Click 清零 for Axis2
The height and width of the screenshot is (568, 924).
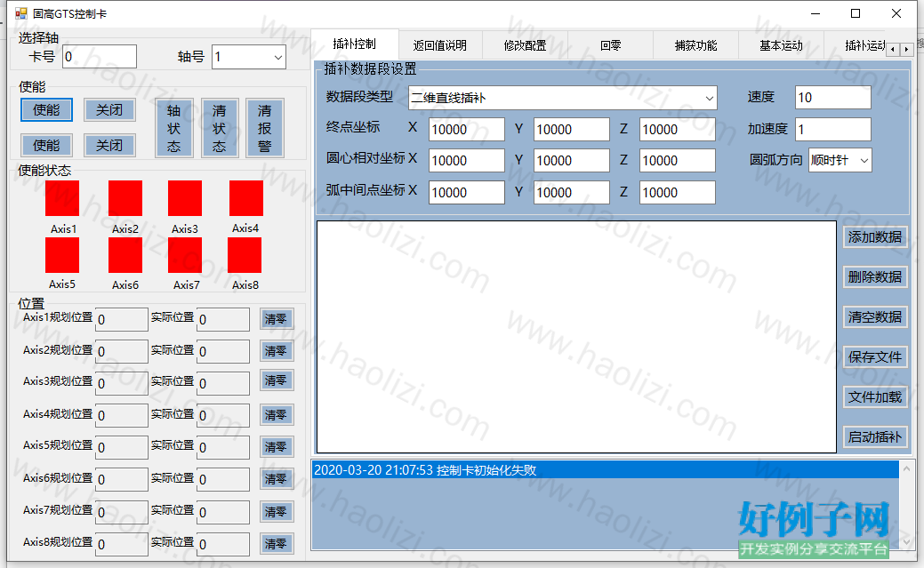[x=276, y=351]
